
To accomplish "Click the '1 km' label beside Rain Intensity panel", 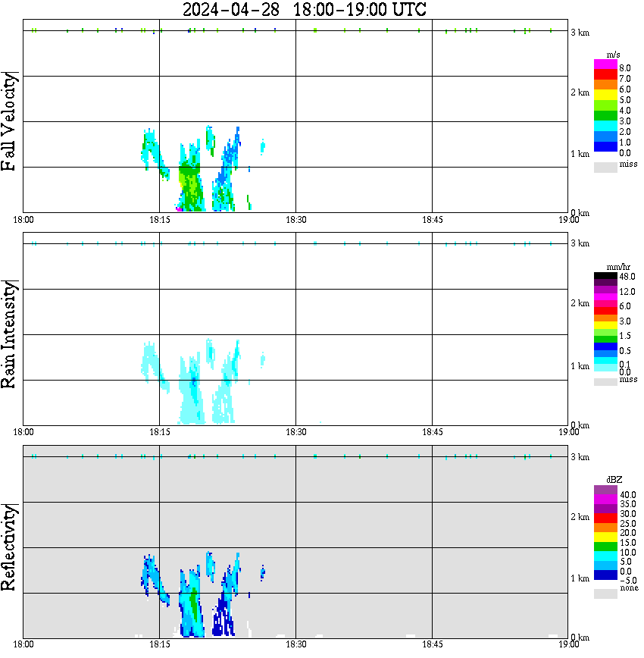I will [580, 366].
